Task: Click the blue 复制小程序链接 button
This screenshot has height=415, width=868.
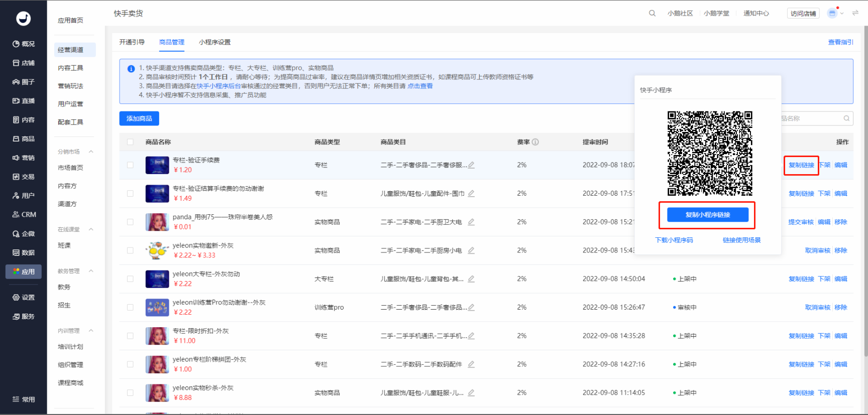Action: click(x=707, y=215)
